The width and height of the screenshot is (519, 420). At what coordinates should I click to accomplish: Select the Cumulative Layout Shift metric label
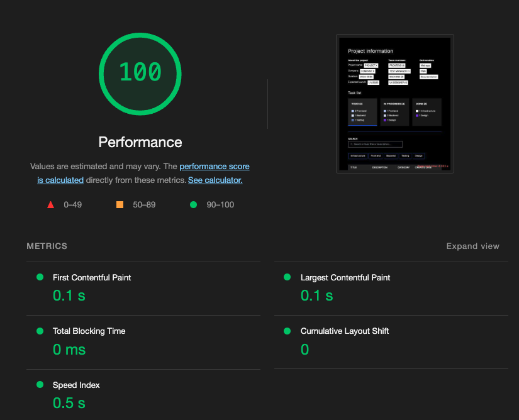coord(345,331)
